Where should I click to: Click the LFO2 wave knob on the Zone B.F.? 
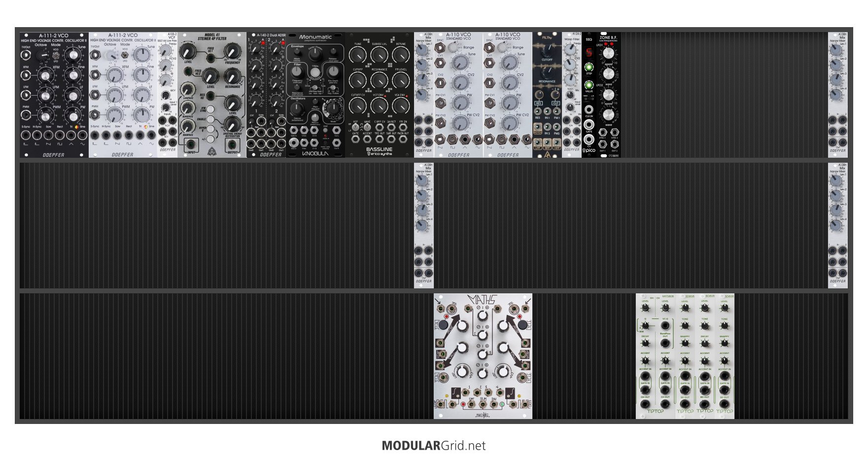pyautogui.click(x=609, y=114)
